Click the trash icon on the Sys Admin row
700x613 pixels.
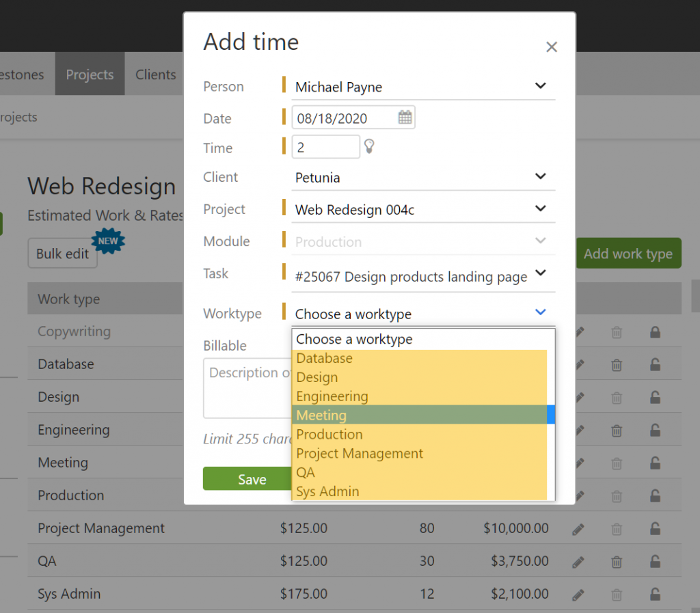click(616, 594)
